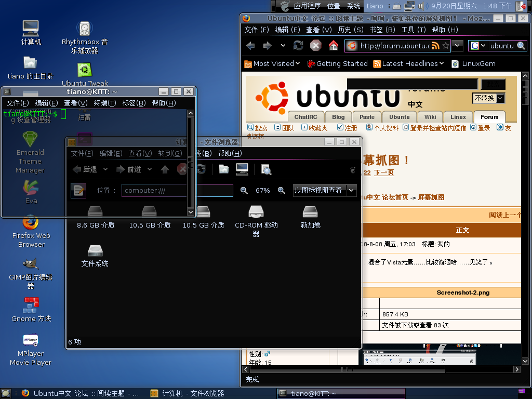Open search engine selector dropdown
This screenshot has width=532, height=399.
(483, 46)
